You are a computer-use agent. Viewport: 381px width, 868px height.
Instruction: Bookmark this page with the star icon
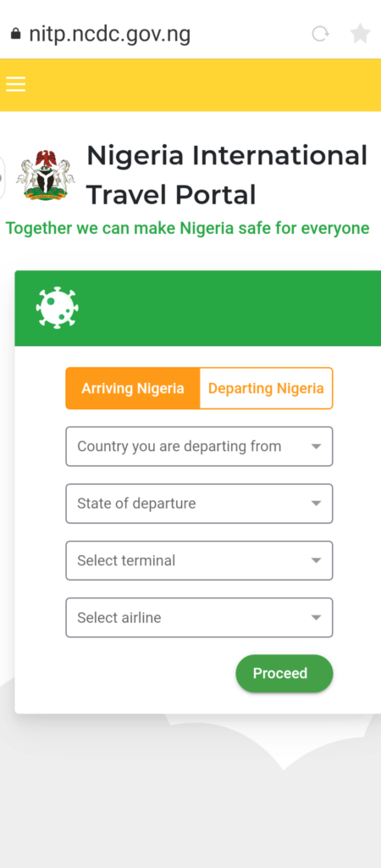coord(360,34)
